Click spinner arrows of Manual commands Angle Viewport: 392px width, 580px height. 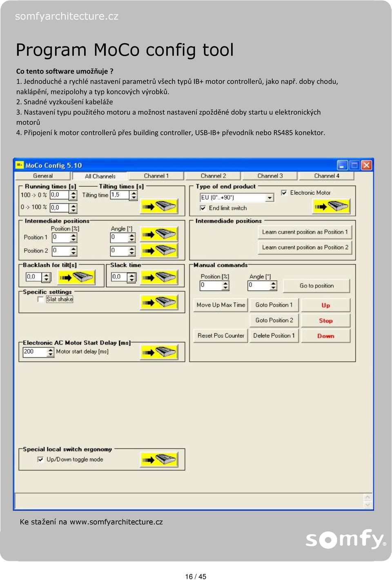coord(274,286)
